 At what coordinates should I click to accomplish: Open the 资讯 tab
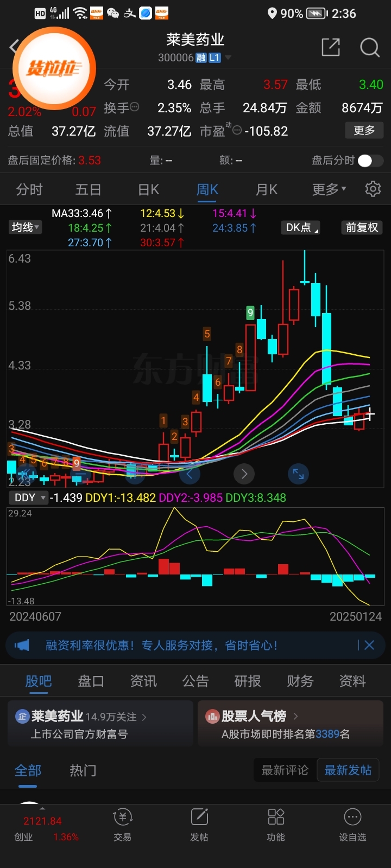[x=143, y=681]
